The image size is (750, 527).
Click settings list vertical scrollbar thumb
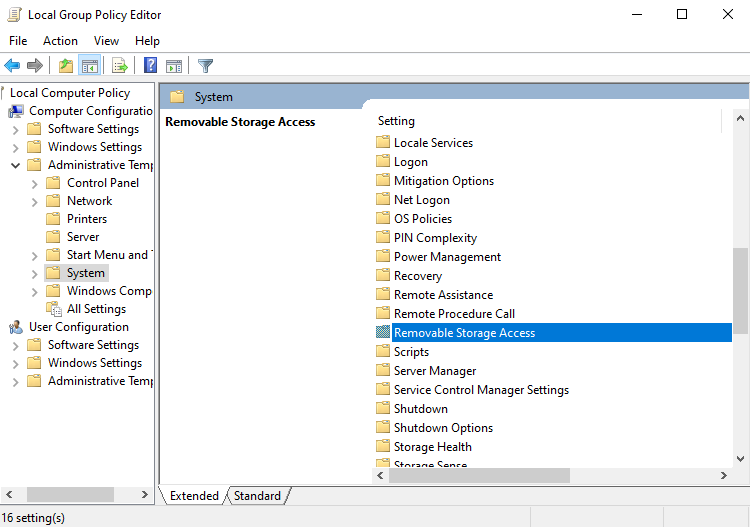740,291
